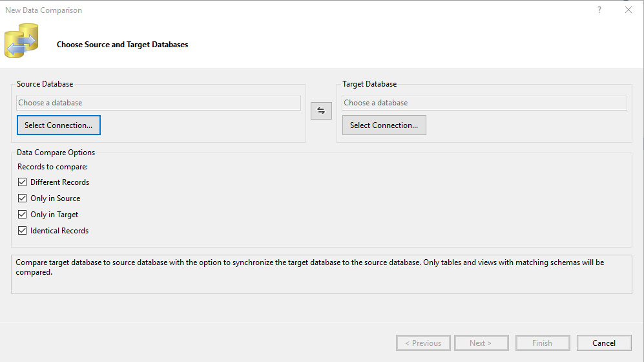Image resolution: width=644 pixels, height=362 pixels.
Task: Open Source Database Select Connection button
Action: [58, 125]
